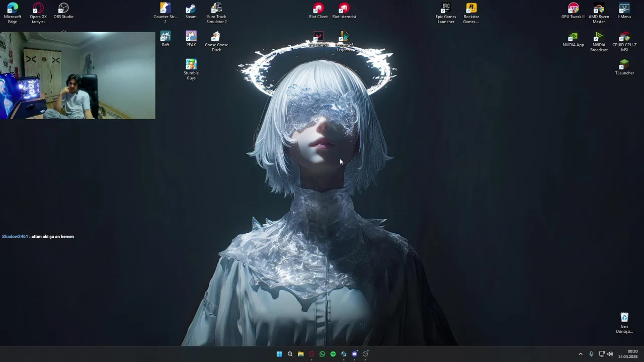Click the Counter-Strike 2 desktop shortcut
Screen dimensions: 644x362
click(166, 13)
